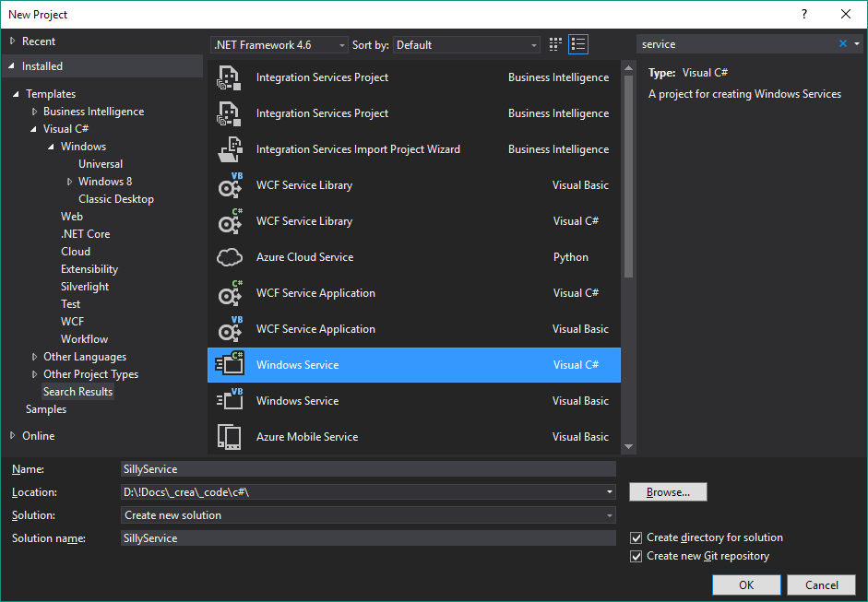The height and width of the screenshot is (602, 868).
Task: Click the Visual Basic WCF Service Library icon
Action: click(229, 185)
